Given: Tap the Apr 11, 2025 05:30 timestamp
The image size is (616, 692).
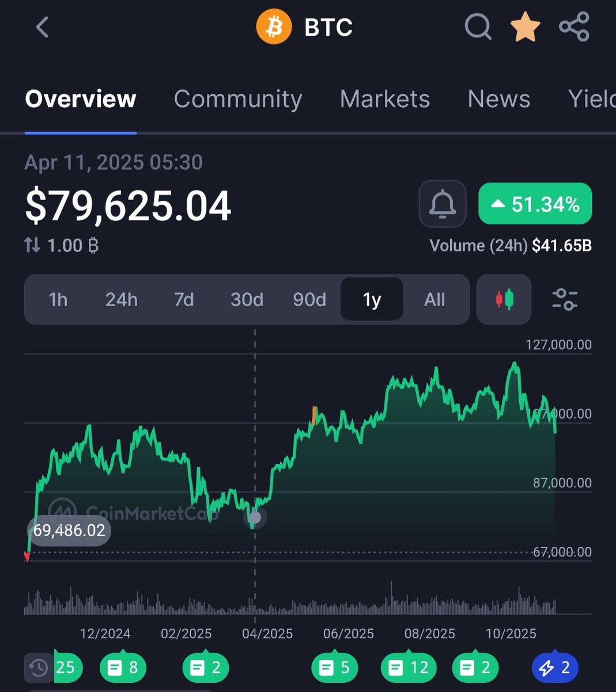Looking at the screenshot, I should tap(114, 163).
